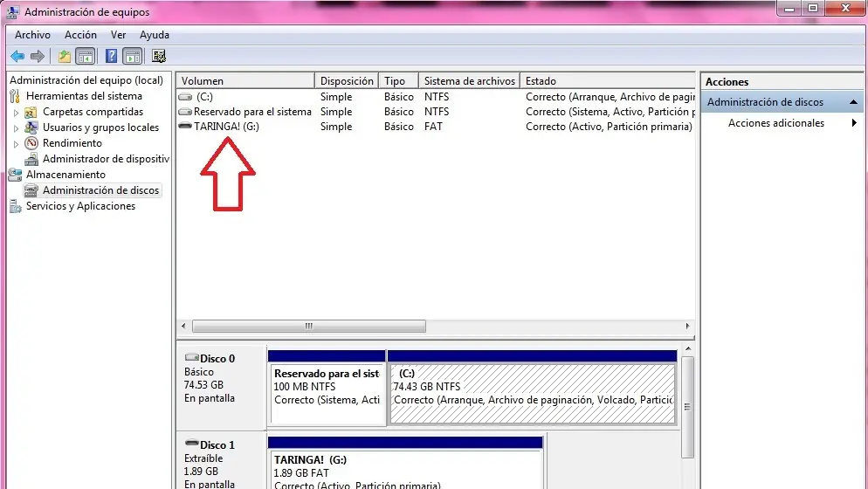868x489 pixels.
Task: Click the TARINGA! (G:) removable drive icon
Action: [185, 127]
